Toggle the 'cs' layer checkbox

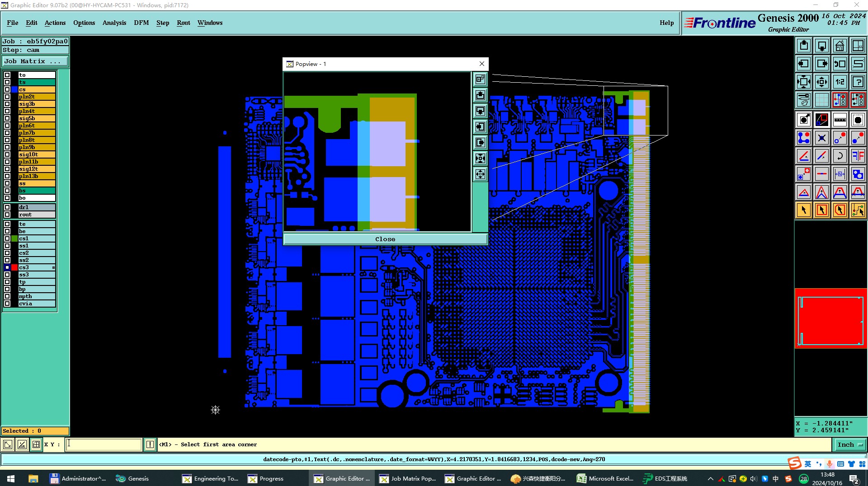click(x=7, y=89)
